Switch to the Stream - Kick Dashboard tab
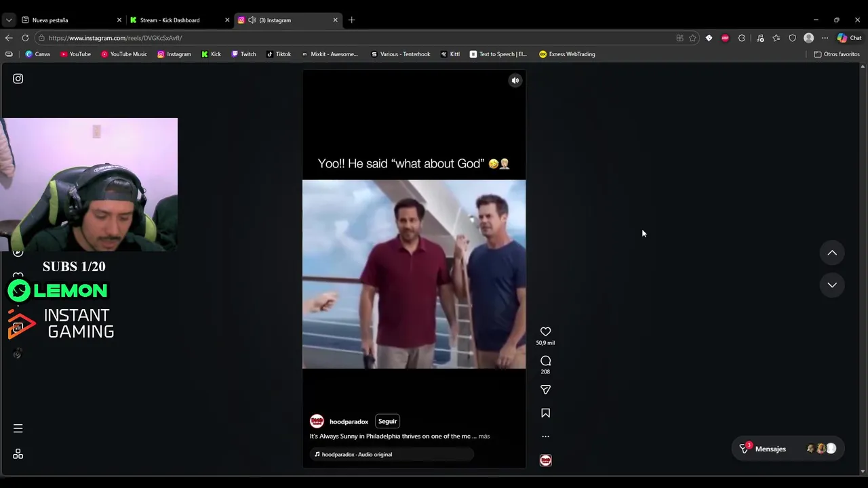 tap(179, 20)
